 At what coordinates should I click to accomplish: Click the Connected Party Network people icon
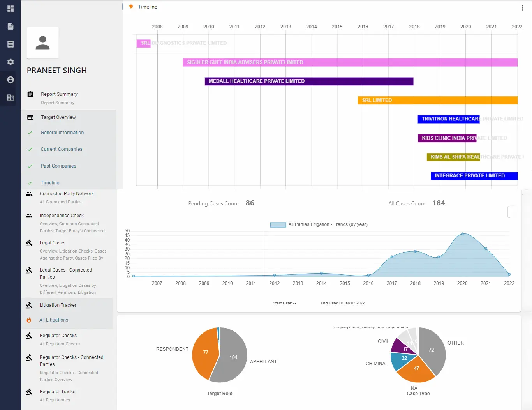coord(29,194)
